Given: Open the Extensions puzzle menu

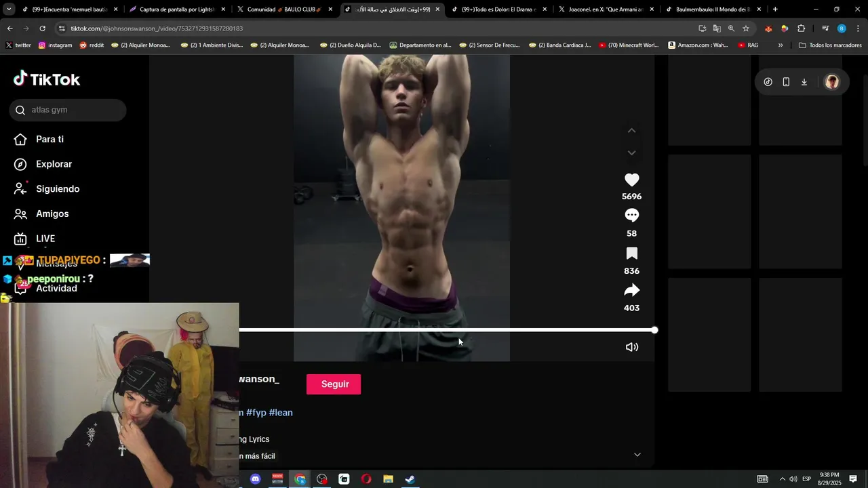Looking at the screenshot, I should tap(801, 28).
